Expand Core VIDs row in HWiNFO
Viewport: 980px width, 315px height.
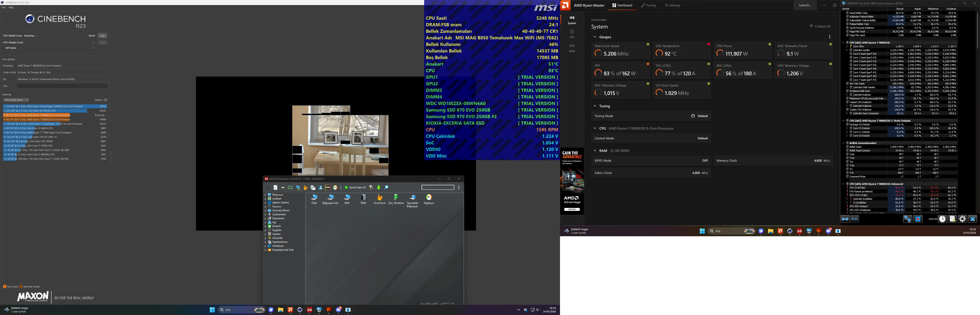847,46
